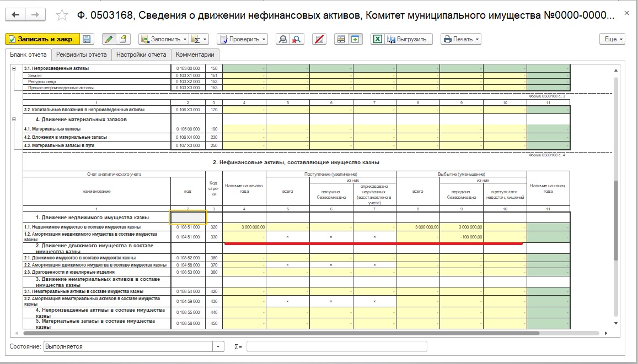Viewport: 638px width, 364px height.
Task: Click the green Excel export icon
Action: [378, 39]
